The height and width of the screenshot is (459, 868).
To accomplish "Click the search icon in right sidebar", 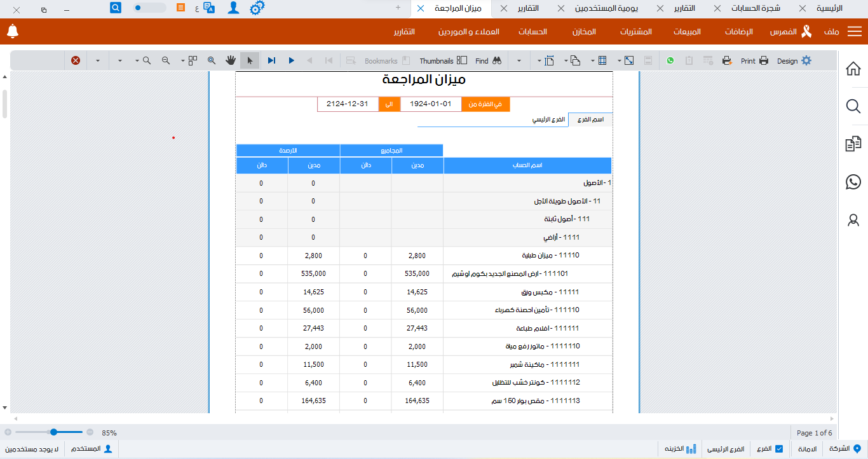I will coord(853,106).
